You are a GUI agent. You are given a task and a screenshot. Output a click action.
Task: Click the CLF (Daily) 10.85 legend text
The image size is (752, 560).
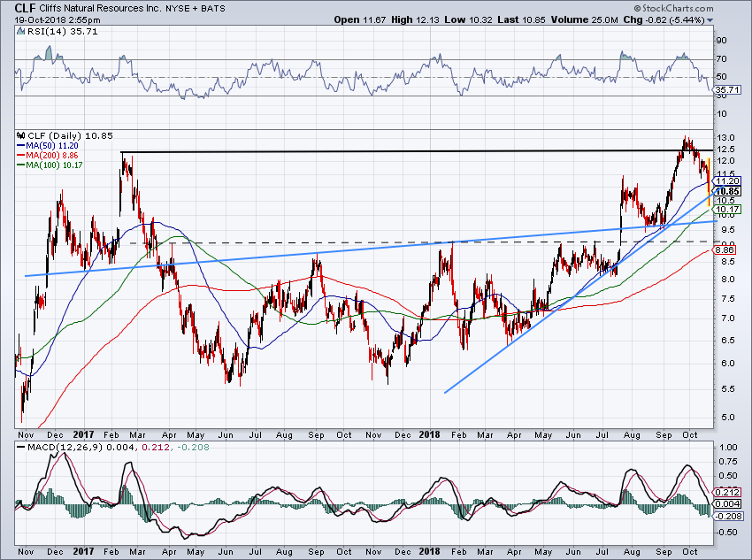coord(71,136)
